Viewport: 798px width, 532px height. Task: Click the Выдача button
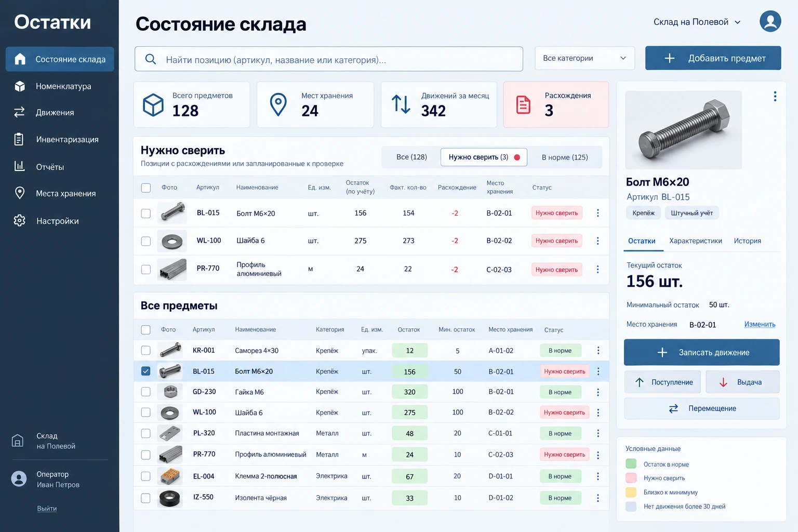(x=742, y=382)
